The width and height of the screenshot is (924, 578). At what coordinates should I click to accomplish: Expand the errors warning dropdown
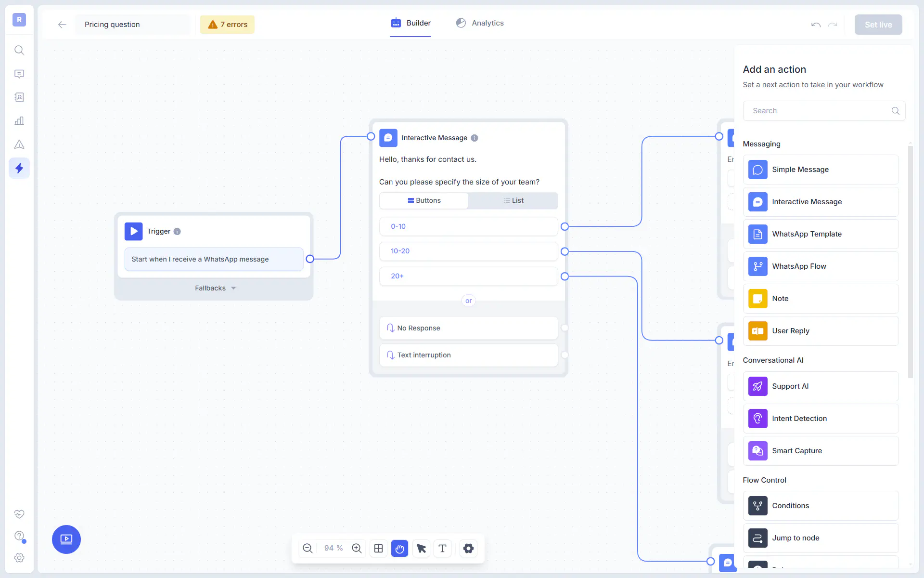228,25
